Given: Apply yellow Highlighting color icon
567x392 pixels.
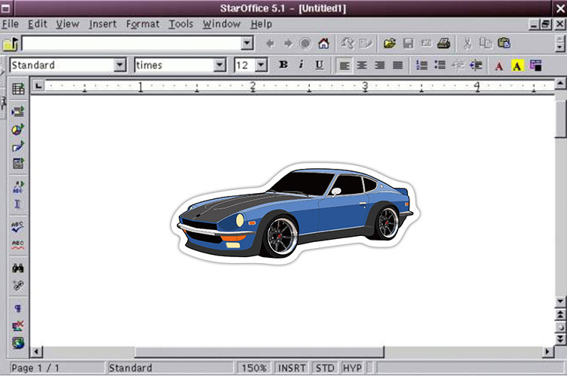Looking at the screenshot, I should (517, 66).
